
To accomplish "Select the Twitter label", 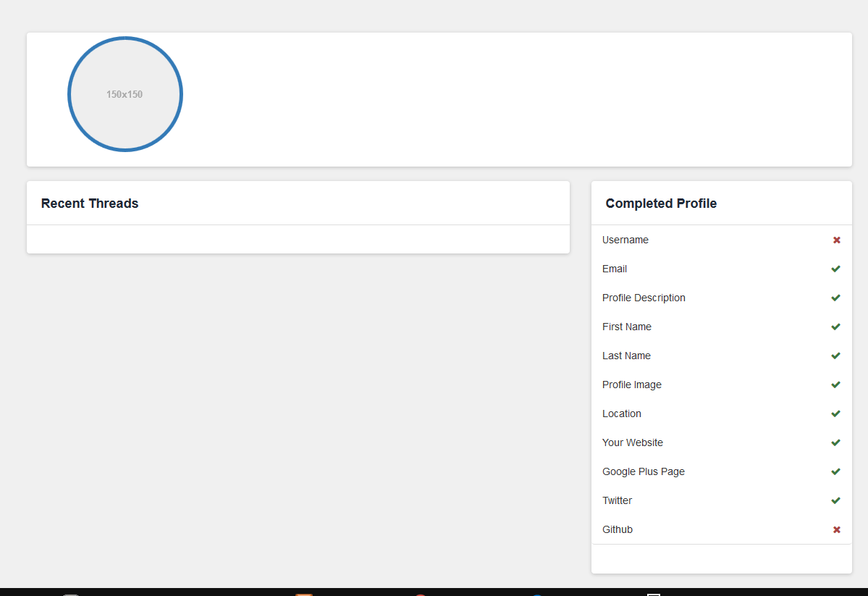I will [617, 500].
